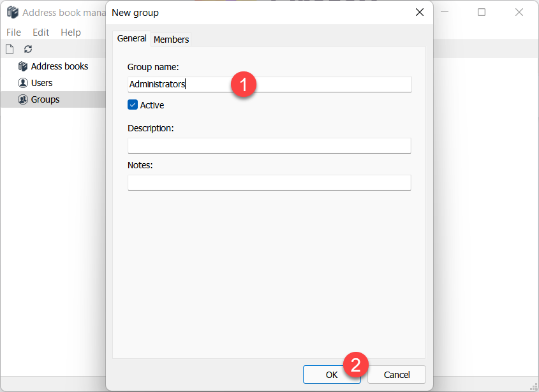Screen dimensions: 539x392
Task: Click the address book app icon in title bar
Action: pyautogui.click(x=12, y=13)
